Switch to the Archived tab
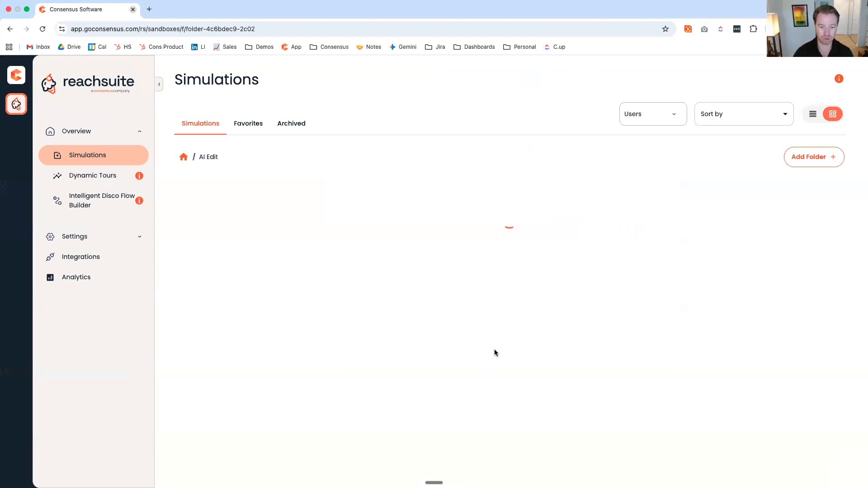The image size is (868, 488). [291, 123]
